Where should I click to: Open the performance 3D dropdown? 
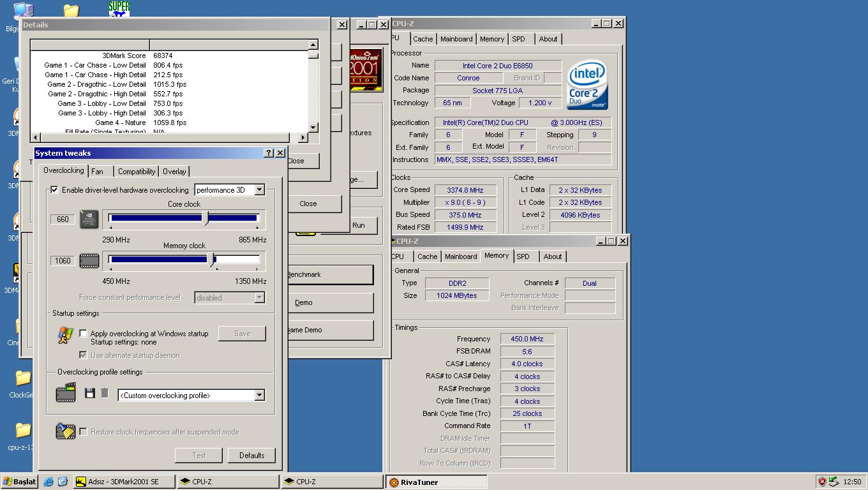pyautogui.click(x=259, y=189)
